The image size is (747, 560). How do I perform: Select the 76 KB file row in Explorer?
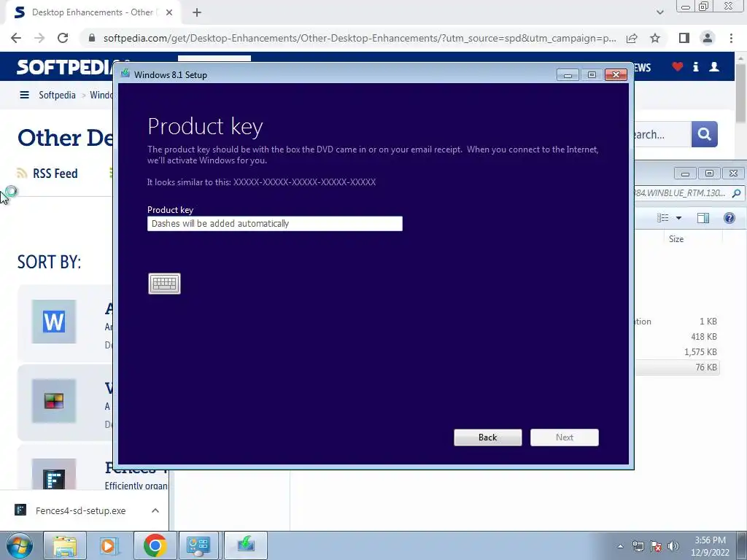[677, 367]
